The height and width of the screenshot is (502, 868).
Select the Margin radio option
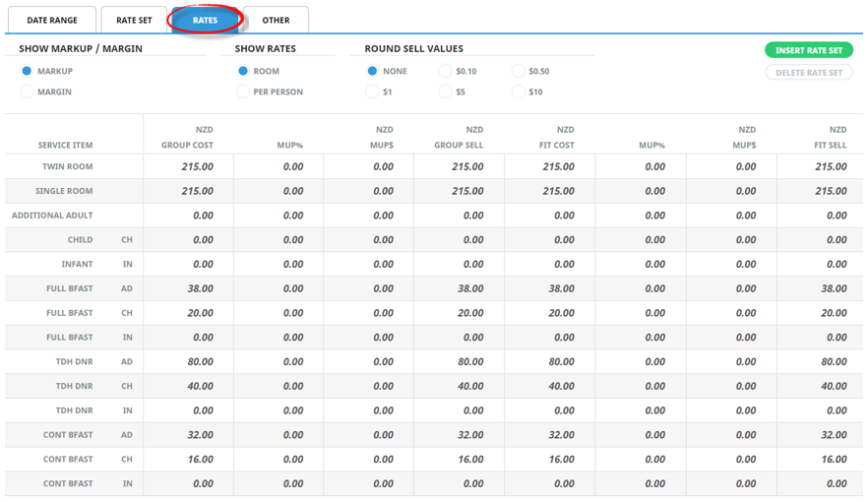(x=27, y=92)
